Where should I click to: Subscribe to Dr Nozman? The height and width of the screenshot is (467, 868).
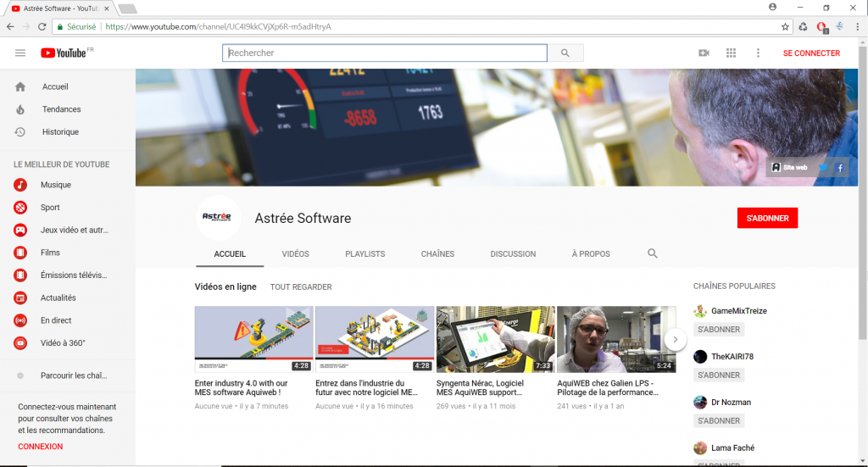[x=719, y=420]
